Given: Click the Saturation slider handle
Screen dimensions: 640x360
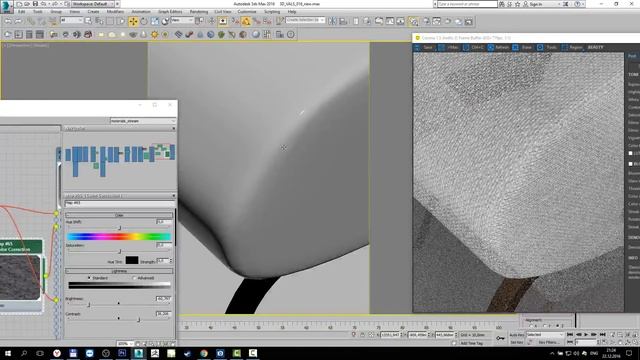Looking at the screenshot, I should [120, 251].
